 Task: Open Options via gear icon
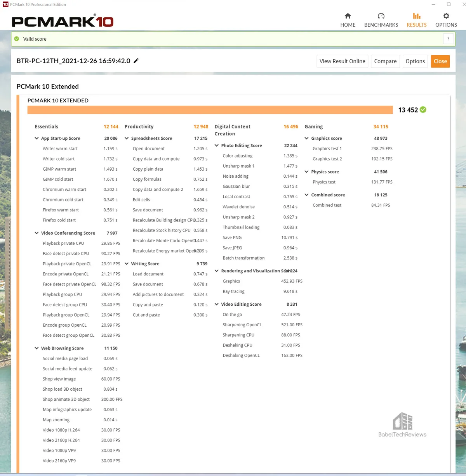click(x=446, y=16)
